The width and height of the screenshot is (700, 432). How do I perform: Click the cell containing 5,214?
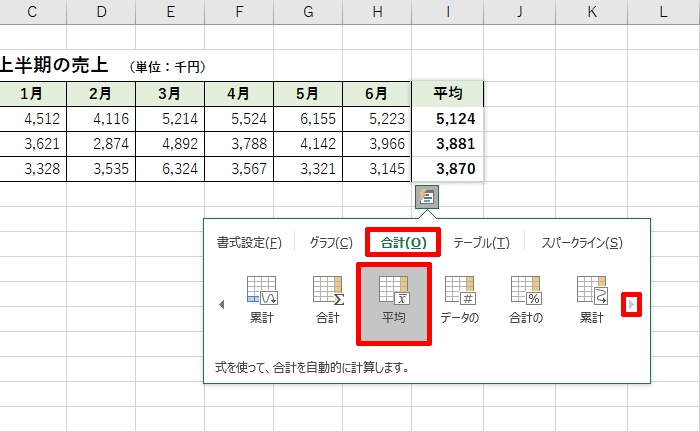(x=170, y=119)
